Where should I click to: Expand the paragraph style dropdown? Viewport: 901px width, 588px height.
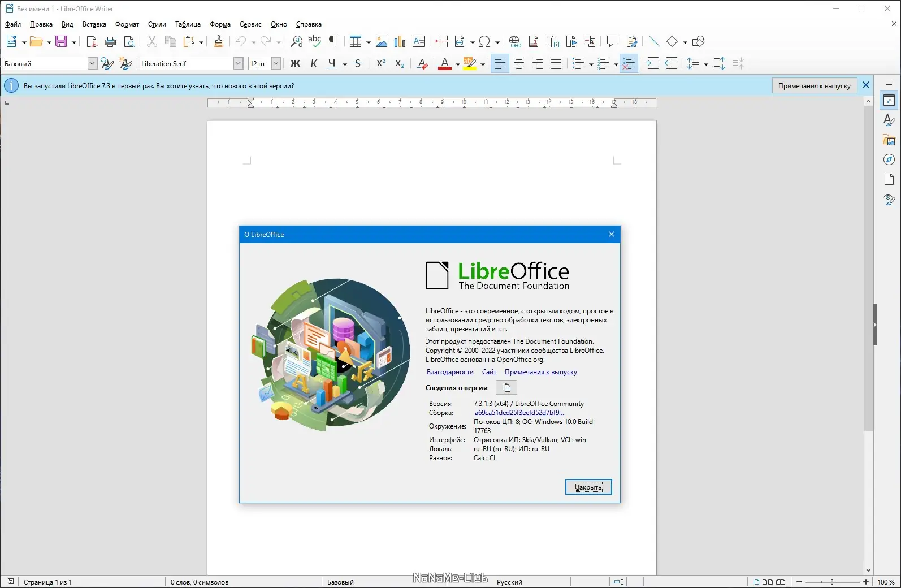(x=92, y=63)
